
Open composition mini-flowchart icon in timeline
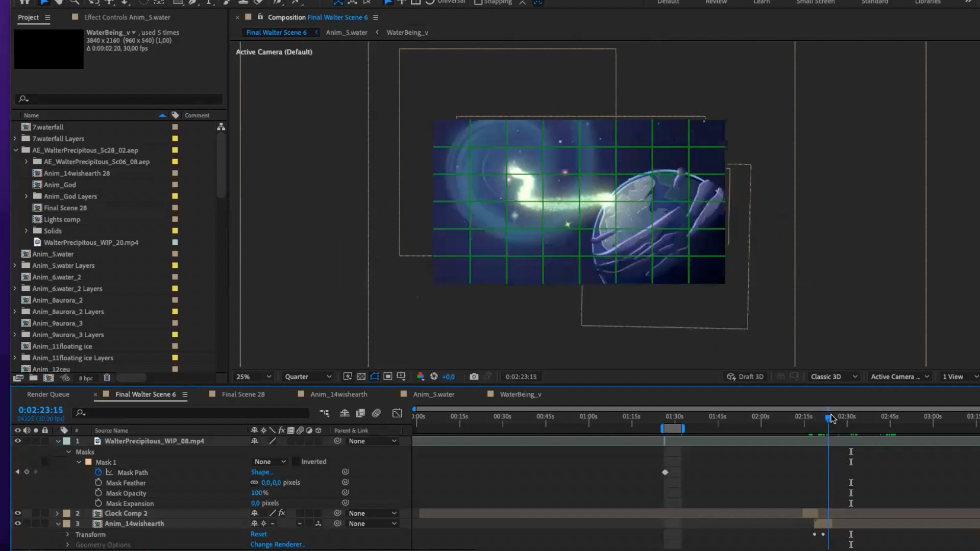324,413
